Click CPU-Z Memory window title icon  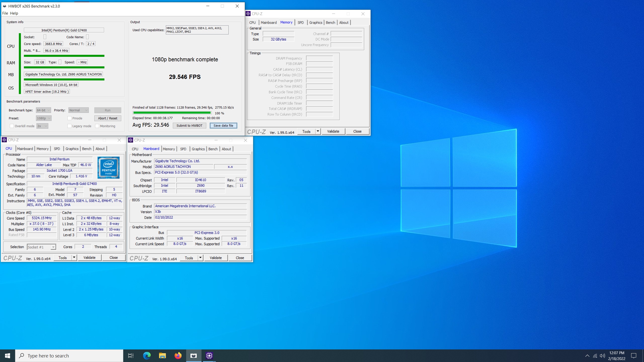(x=248, y=14)
